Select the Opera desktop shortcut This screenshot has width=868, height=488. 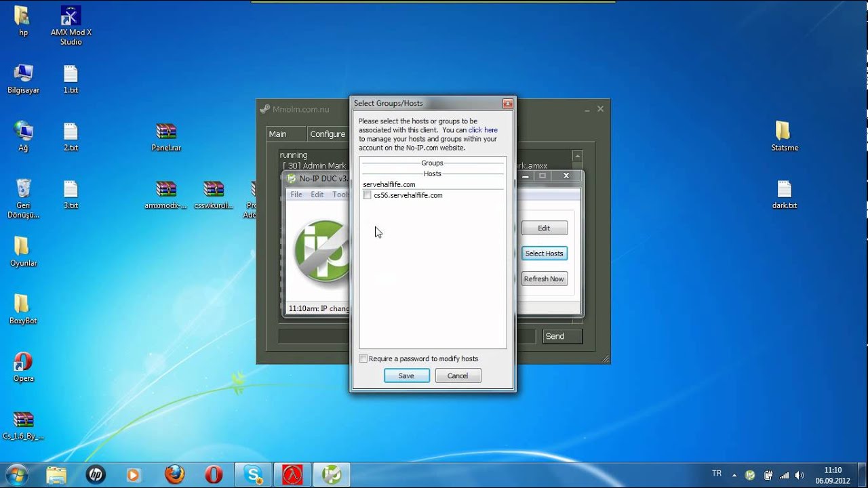click(x=23, y=367)
